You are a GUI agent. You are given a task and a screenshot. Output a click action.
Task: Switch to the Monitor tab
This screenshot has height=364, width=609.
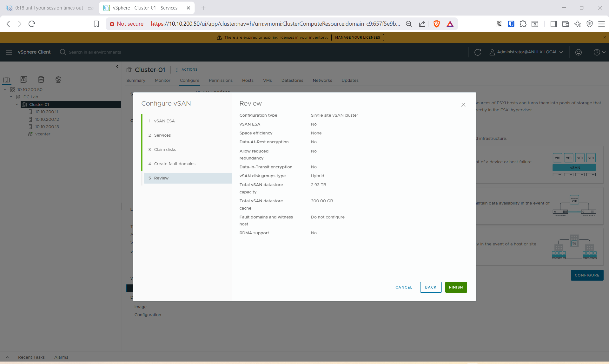point(162,81)
